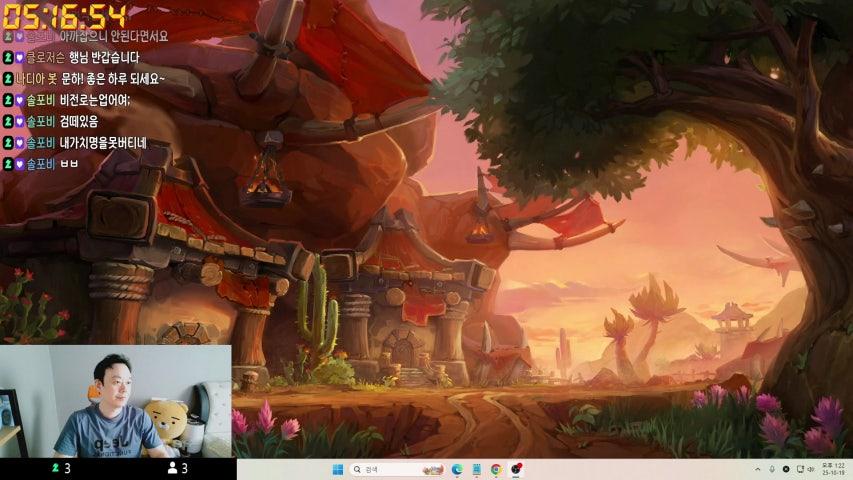
Task: Launch Google Chrome from the taskbar
Action: (x=496, y=469)
